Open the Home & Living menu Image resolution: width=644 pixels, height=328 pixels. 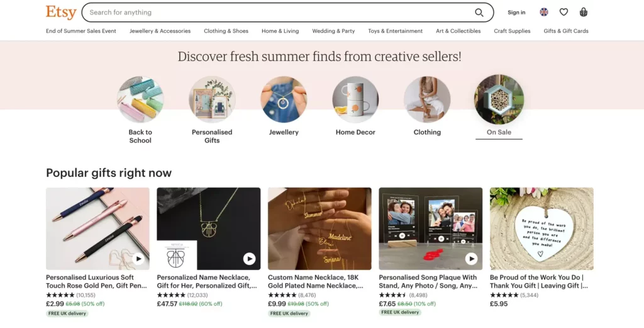point(280,31)
